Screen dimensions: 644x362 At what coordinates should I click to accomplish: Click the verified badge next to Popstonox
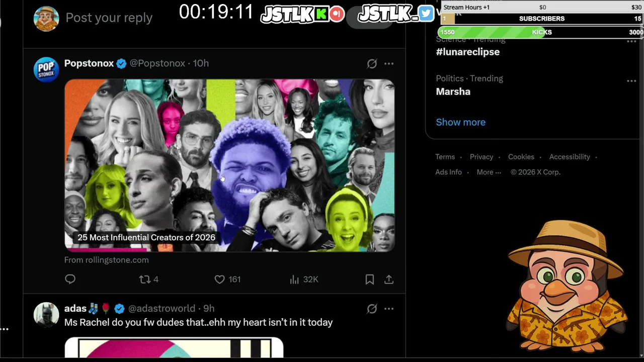coord(121,63)
